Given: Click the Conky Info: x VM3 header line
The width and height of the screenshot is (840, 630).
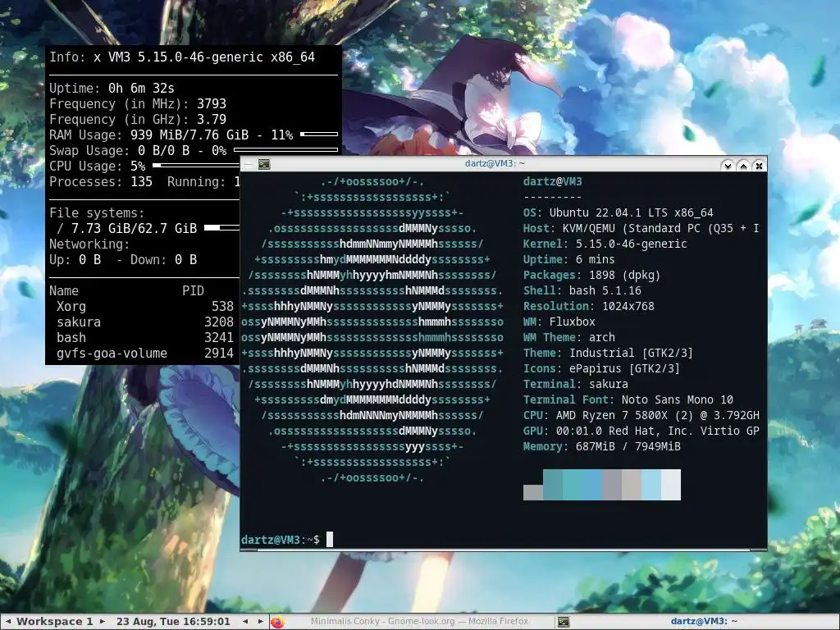Looking at the screenshot, I should click(x=182, y=57).
